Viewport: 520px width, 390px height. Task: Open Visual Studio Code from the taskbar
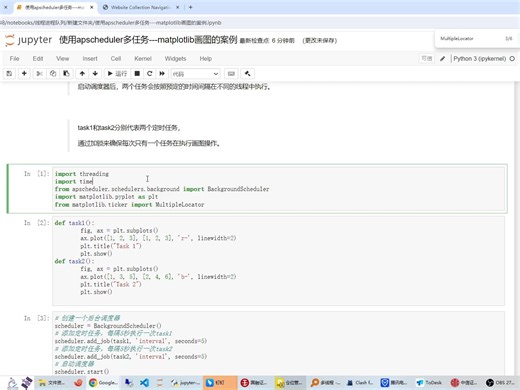pos(145,383)
